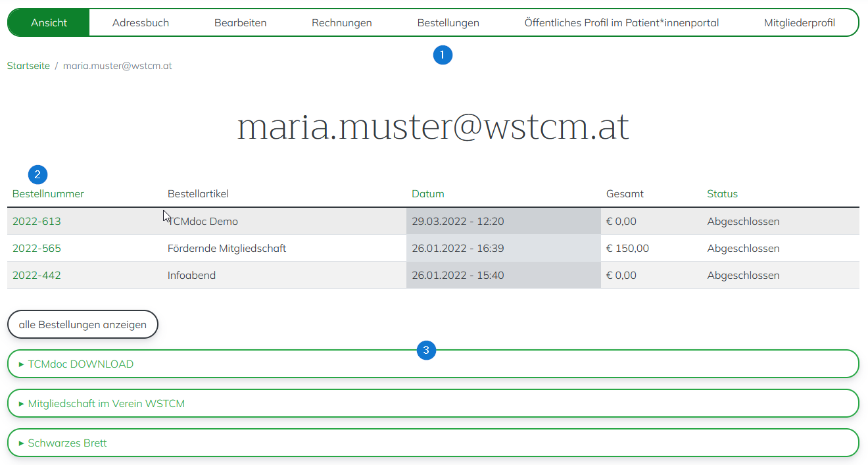Sort orders by Datum column header

coord(427,194)
